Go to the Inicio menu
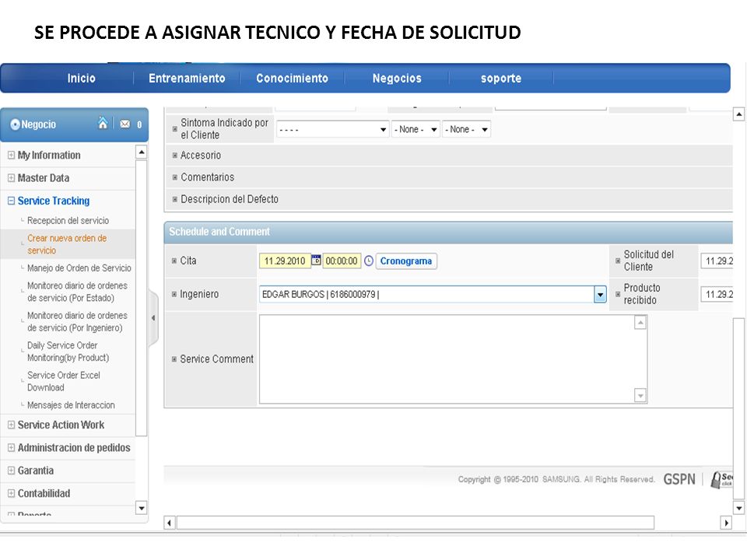Image resolution: width=747 pixels, height=560 pixels. click(81, 78)
